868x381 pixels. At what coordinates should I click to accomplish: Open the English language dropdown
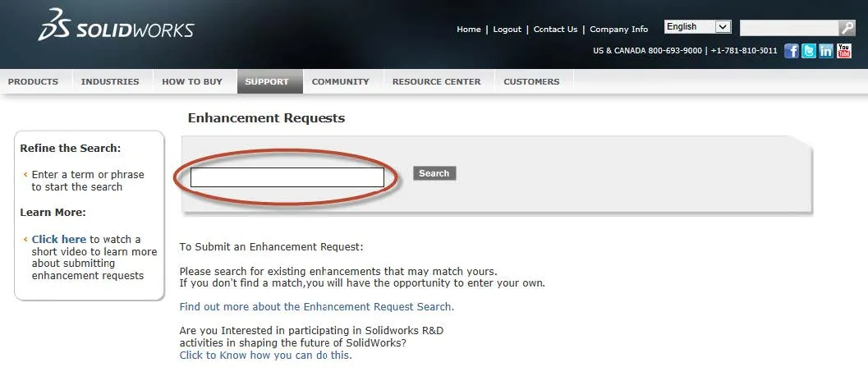(697, 26)
